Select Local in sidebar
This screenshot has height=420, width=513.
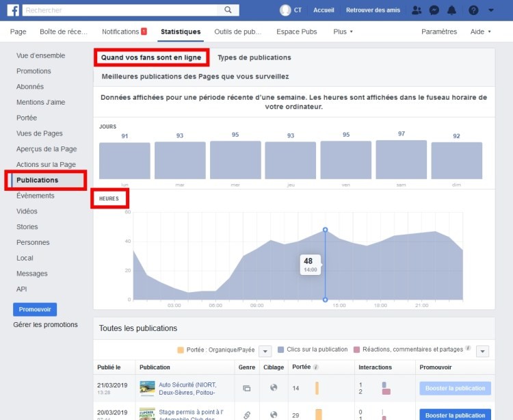coord(25,258)
